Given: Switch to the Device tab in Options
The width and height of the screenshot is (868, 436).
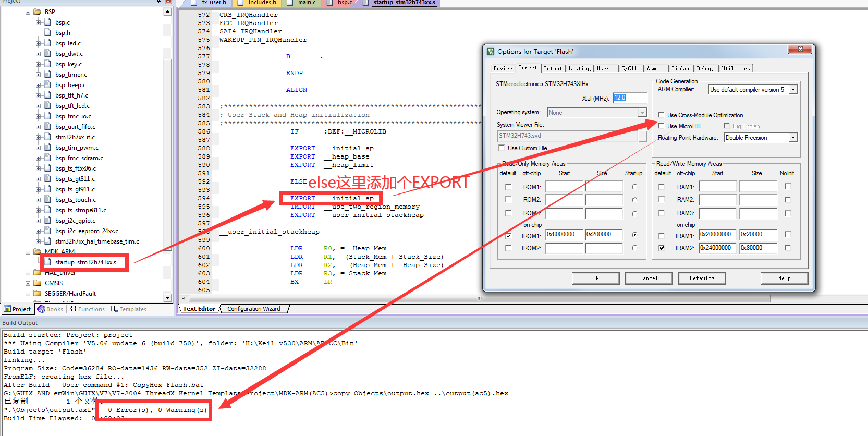Looking at the screenshot, I should click(x=503, y=68).
